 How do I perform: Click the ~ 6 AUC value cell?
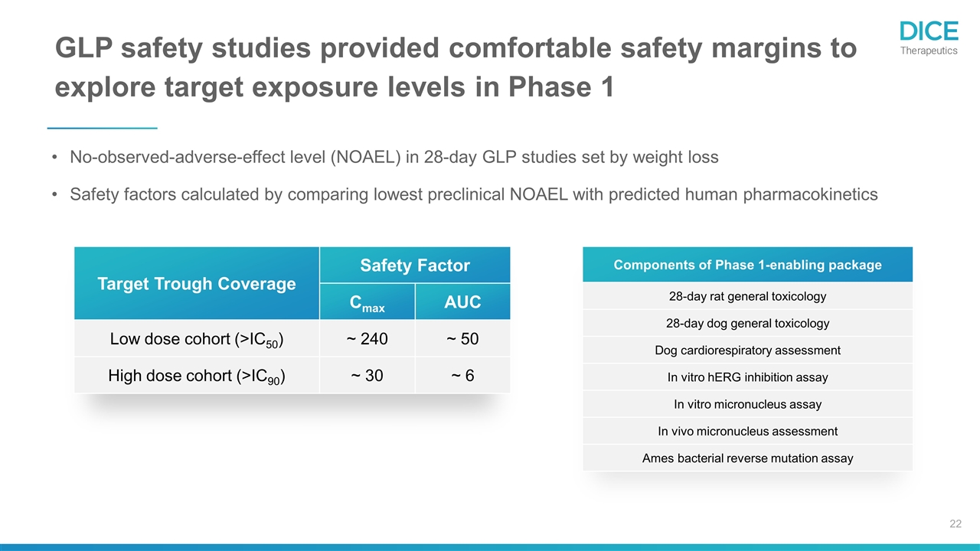tap(462, 376)
